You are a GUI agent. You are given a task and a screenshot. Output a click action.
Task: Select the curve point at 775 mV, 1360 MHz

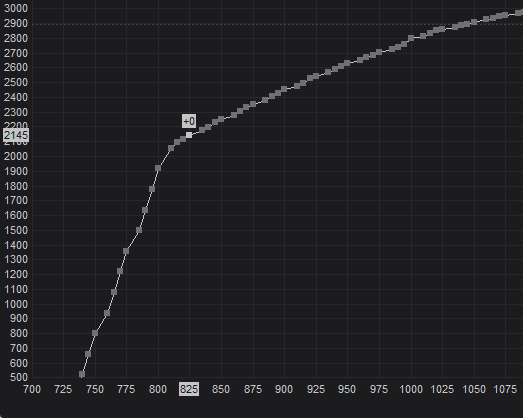click(126, 251)
